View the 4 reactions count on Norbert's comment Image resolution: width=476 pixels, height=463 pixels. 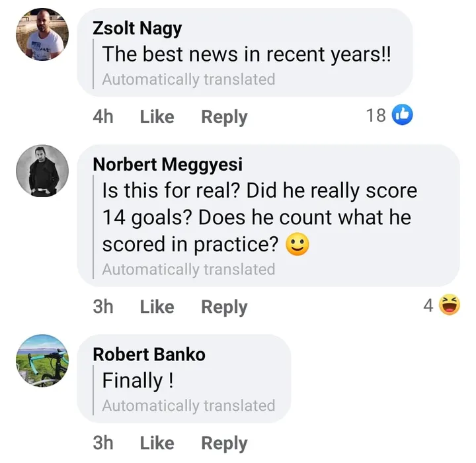click(x=428, y=306)
